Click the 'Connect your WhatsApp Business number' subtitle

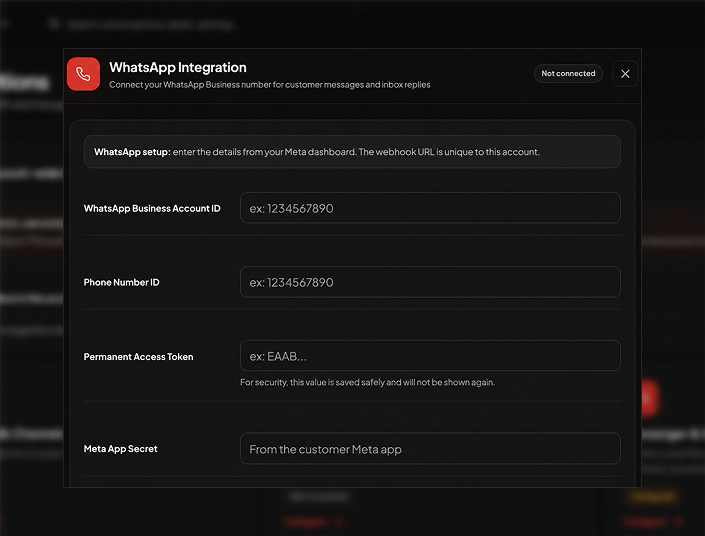pos(269,85)
